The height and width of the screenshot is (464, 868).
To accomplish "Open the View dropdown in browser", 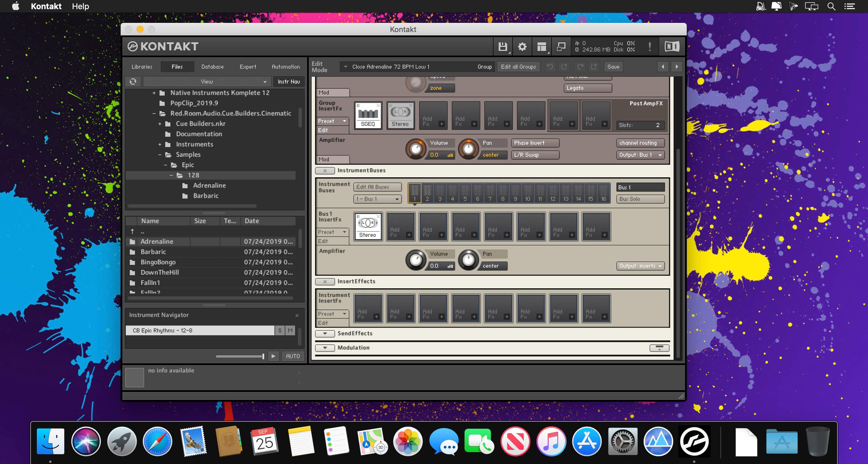I will tap(207, 82).
